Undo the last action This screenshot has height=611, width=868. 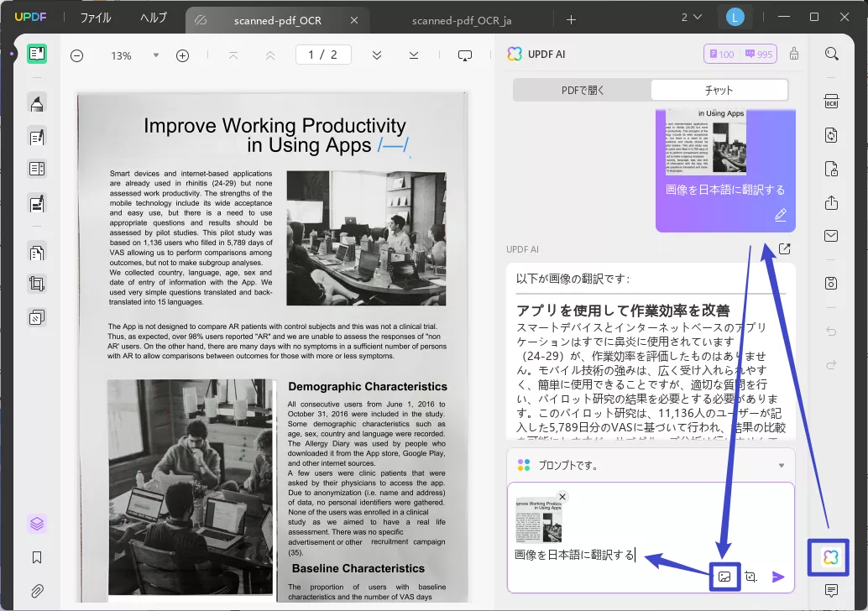click(x=831, y=332)
